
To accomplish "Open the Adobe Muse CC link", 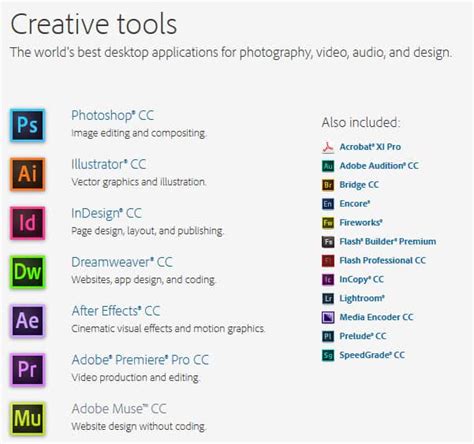I will (119, 409).
